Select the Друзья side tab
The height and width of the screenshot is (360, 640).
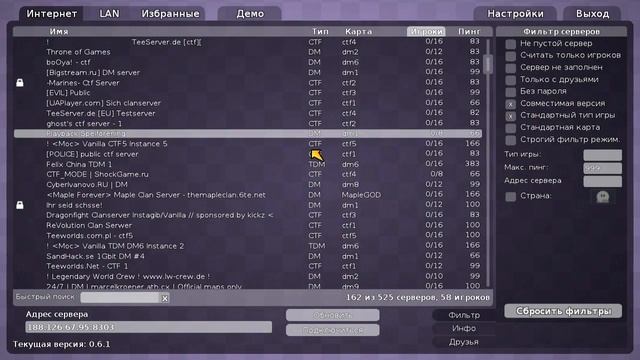click(x=464, y=342)
